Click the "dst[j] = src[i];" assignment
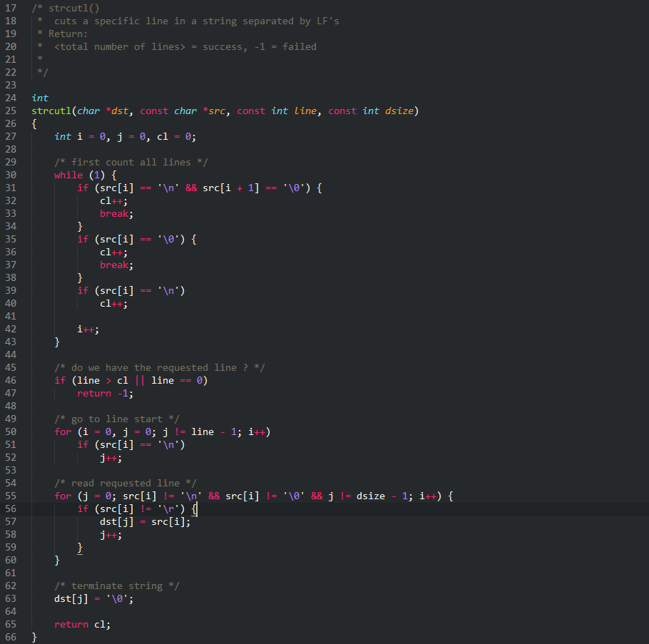This screenshot has width=649, height=644. coord(145,521)
